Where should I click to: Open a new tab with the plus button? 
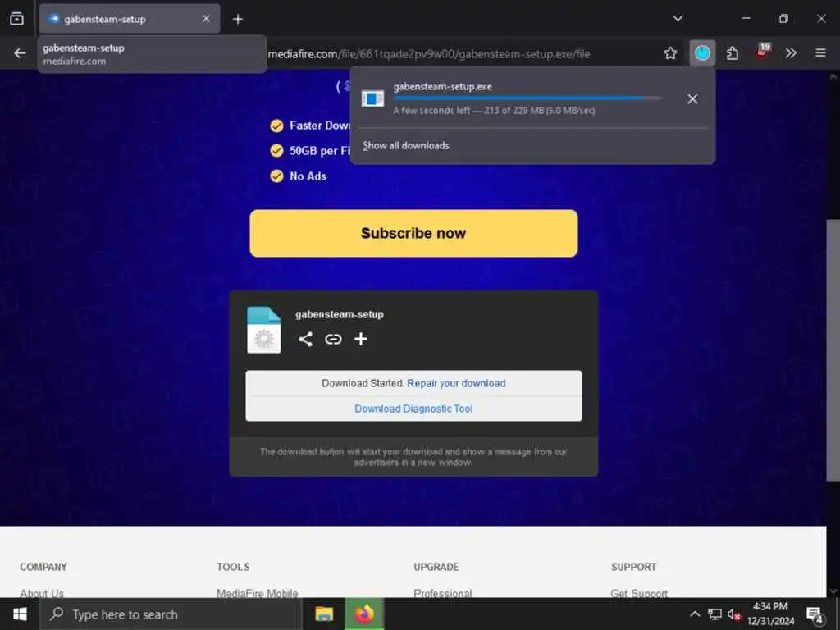pos(238,20)
